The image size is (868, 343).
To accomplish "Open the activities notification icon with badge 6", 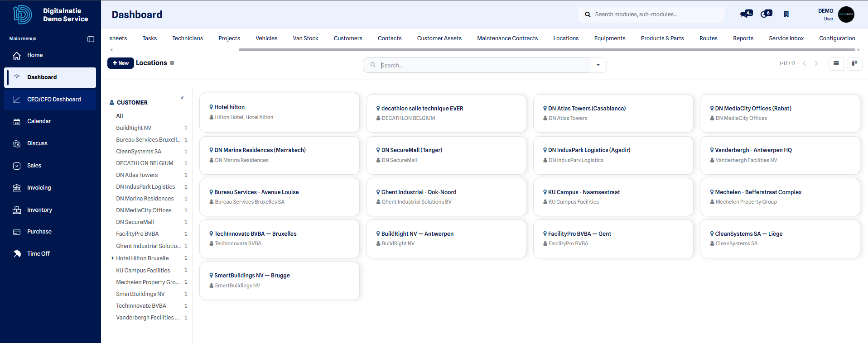I will tap(766, 14).
